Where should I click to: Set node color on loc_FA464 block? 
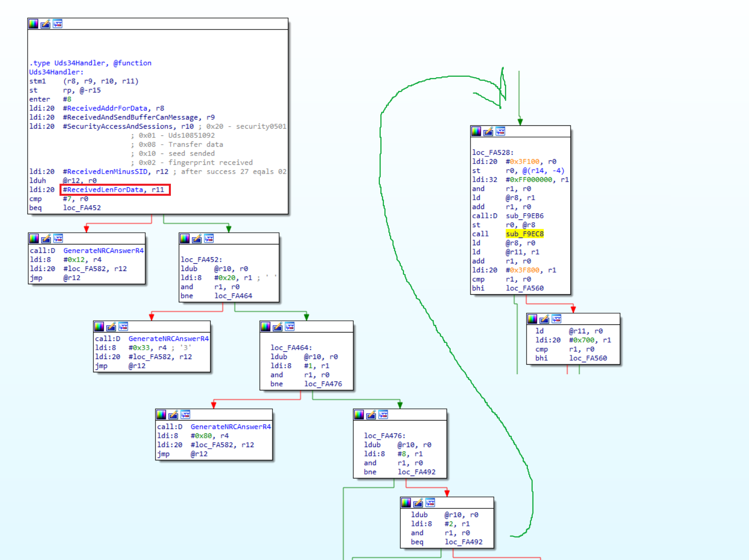point(266,326)
